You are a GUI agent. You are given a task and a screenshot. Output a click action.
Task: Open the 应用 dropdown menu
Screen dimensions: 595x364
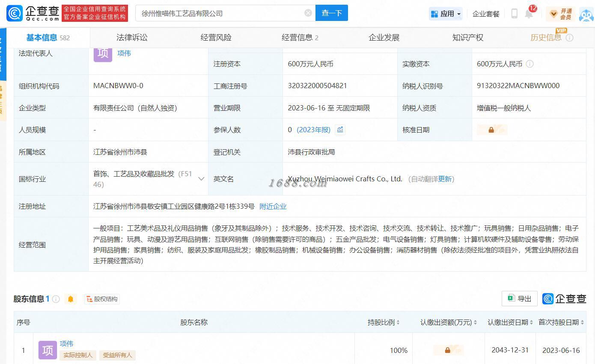click(x=446, y=14)
